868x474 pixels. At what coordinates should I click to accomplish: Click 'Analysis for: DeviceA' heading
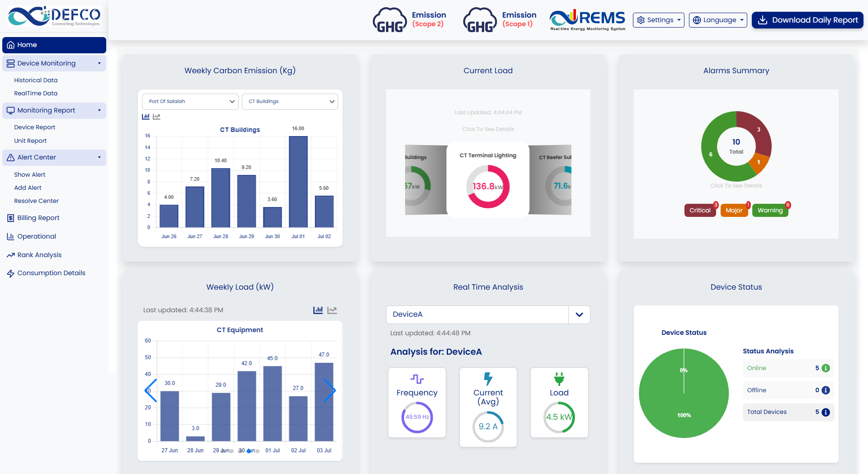point(436,352)
